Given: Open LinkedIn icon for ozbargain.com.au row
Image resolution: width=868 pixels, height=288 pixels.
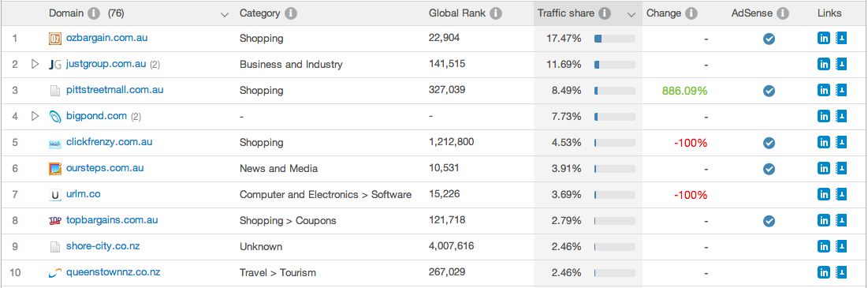Looking at the screenshot, I should [824, 38].
